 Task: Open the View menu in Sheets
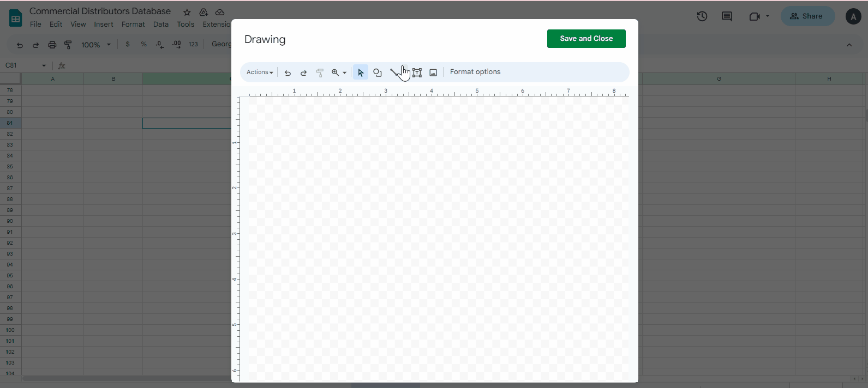(78, 25)
